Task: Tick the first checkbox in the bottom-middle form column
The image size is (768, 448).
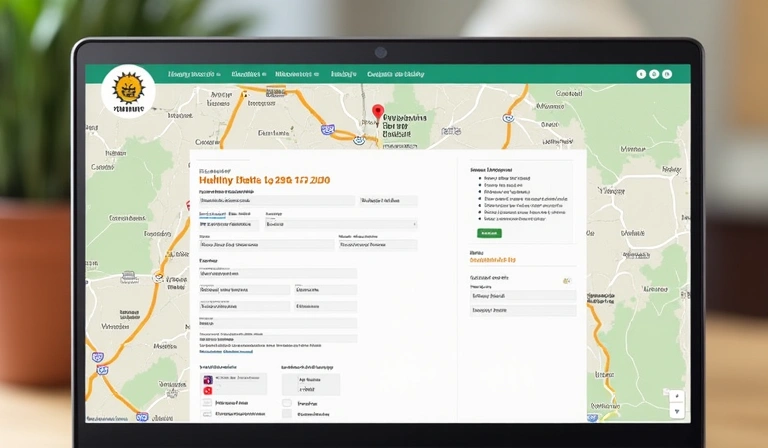Action: [287, 402]
